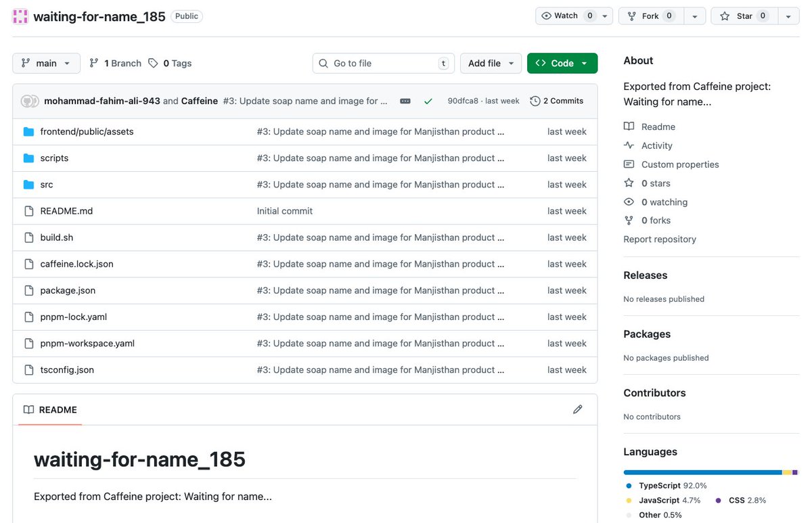Expand the commit message ellipsis button

405,101
